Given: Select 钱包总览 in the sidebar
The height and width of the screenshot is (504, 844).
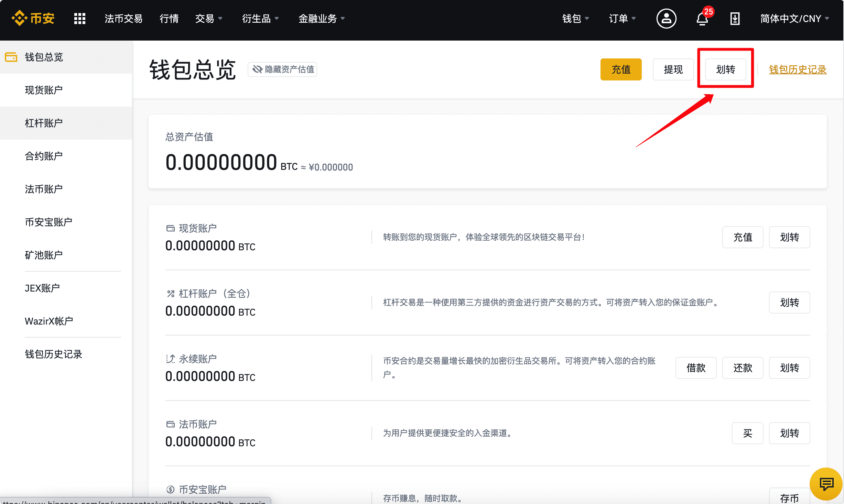Looking at the screenshot, I should click(66, 57).
